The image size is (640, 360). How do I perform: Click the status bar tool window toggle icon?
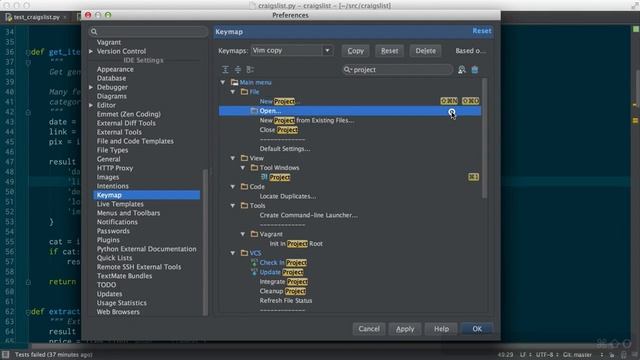tap(5, 354)
